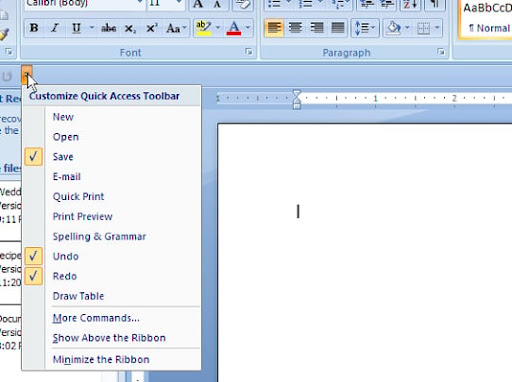Image resolution: width=512 pixels, height=382 pixels.
Task: Expand the shading color dropdown arrow
Action: tap(407, 28)
